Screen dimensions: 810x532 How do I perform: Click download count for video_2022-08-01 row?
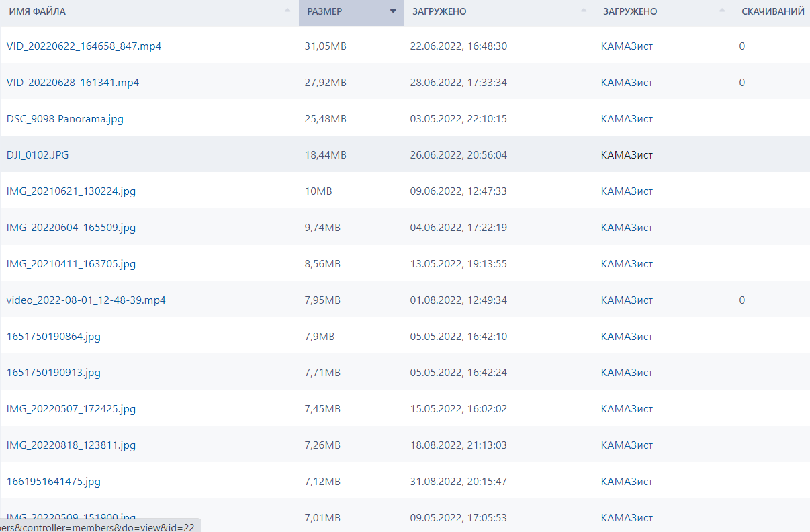click(741, 300)
